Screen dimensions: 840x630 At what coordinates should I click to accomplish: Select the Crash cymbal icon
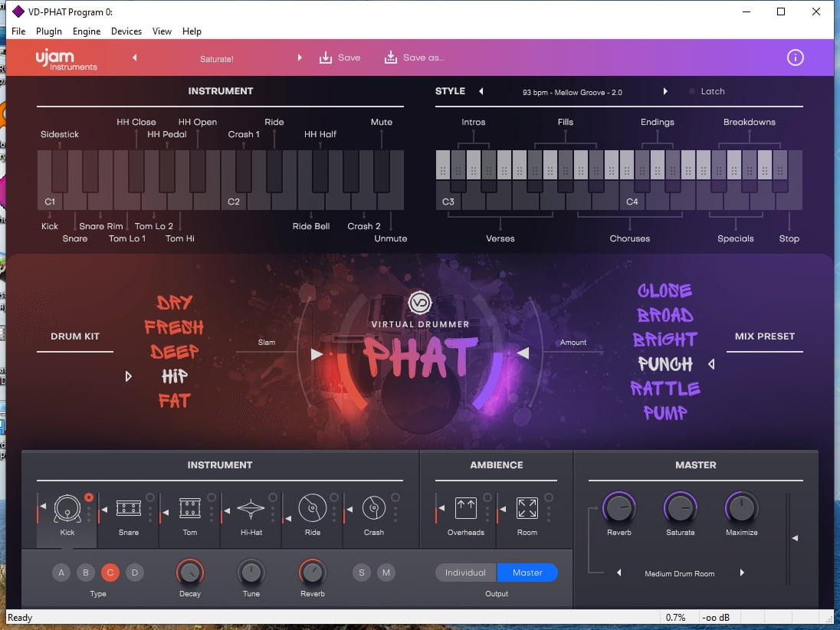tap(374, 508)
